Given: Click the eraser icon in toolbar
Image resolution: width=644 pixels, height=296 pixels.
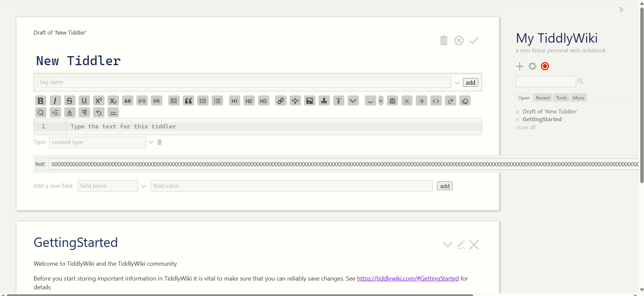Looking at the screenshot, I should 465,101.
